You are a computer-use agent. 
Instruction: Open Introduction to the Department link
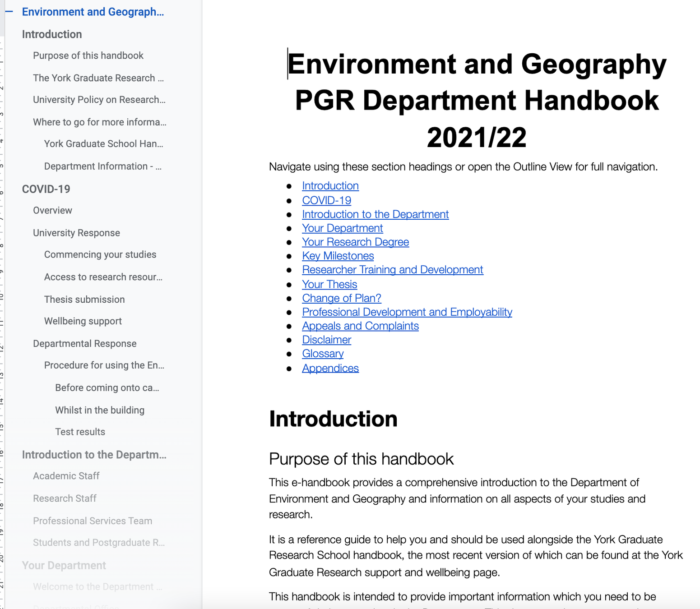(x=375, y=214)
